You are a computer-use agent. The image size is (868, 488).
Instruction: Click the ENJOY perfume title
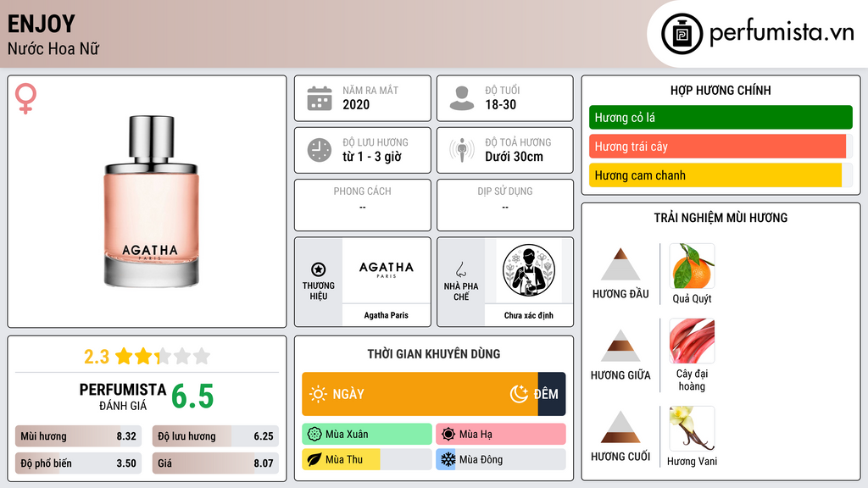41,24
